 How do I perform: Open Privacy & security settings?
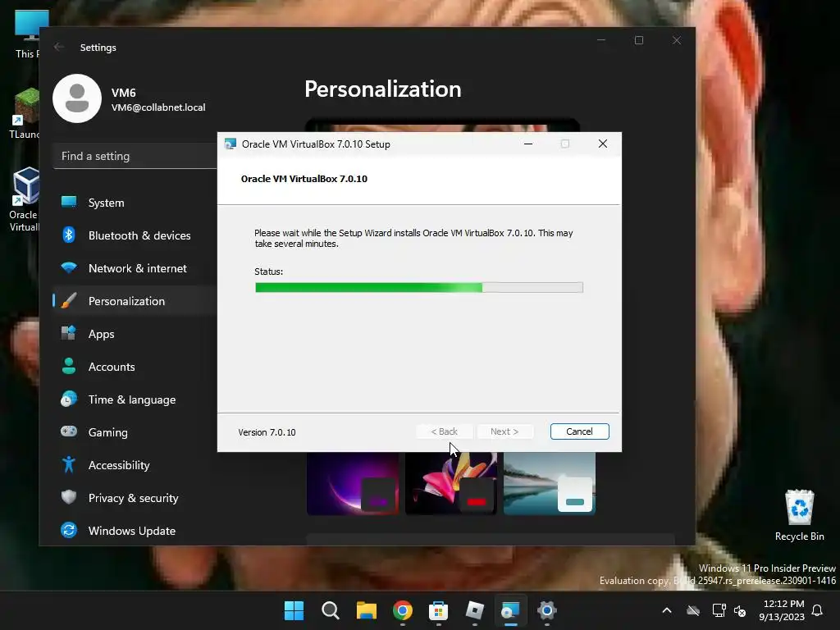tap(135, 498)
